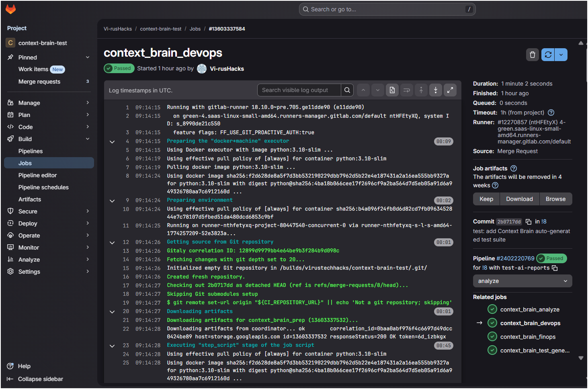Go to next search result in log
588x389 pixels.
(377, 90)
